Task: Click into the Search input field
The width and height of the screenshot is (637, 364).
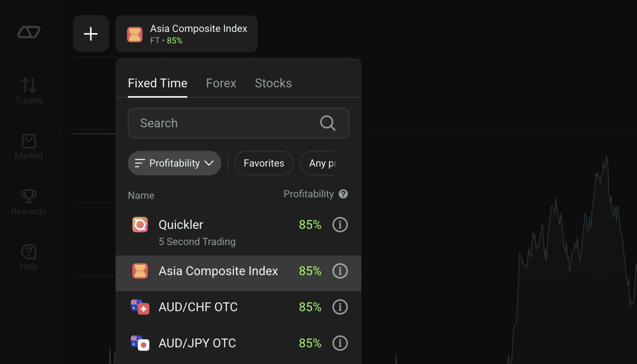Action: pos(238,123)
